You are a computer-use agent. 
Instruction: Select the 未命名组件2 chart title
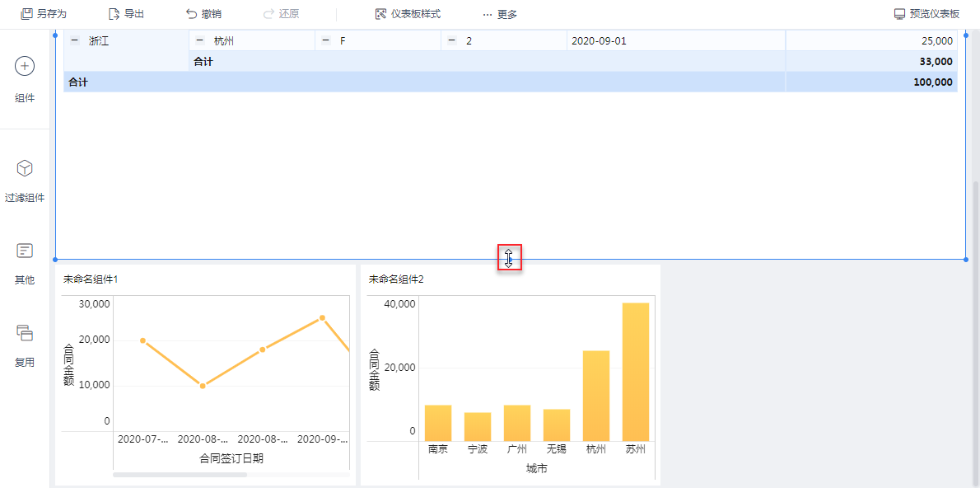click(x=396, y=279)
